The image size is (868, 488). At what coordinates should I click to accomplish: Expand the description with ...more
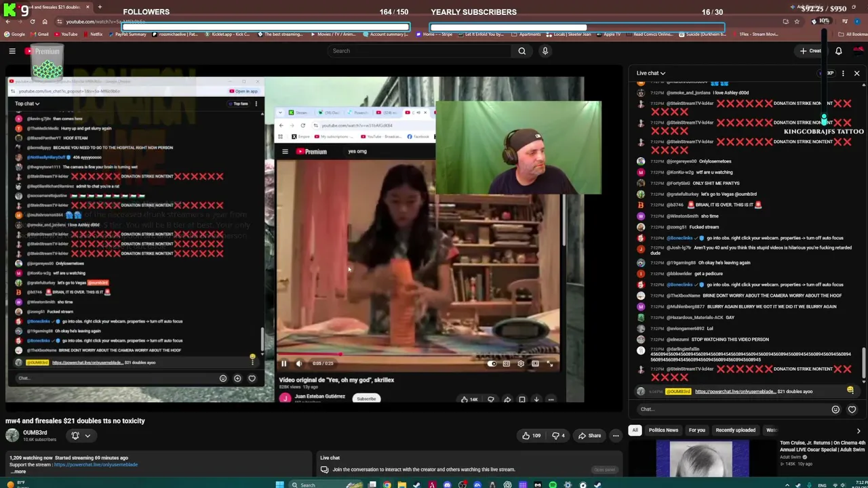click(x=20, y=472)
